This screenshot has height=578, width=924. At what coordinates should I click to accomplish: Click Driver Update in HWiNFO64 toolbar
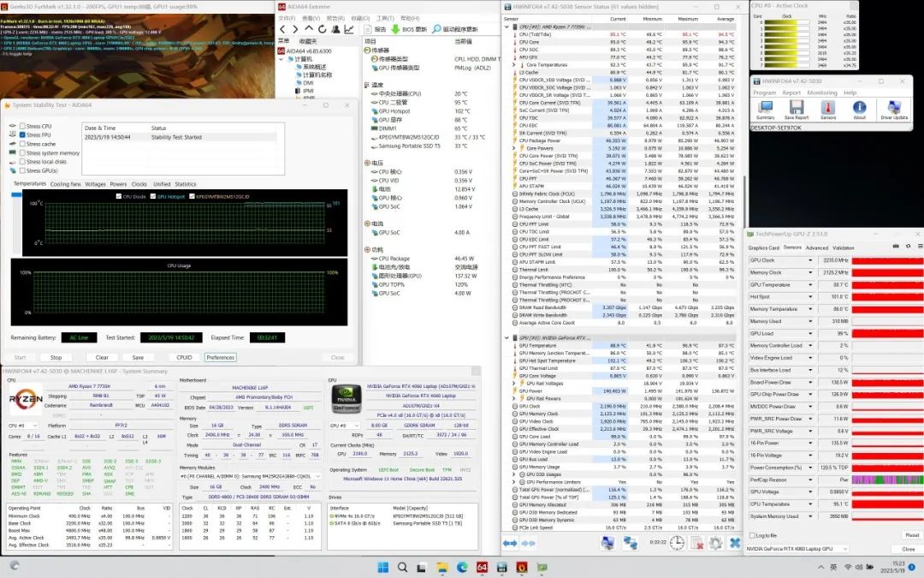[894, 110]
